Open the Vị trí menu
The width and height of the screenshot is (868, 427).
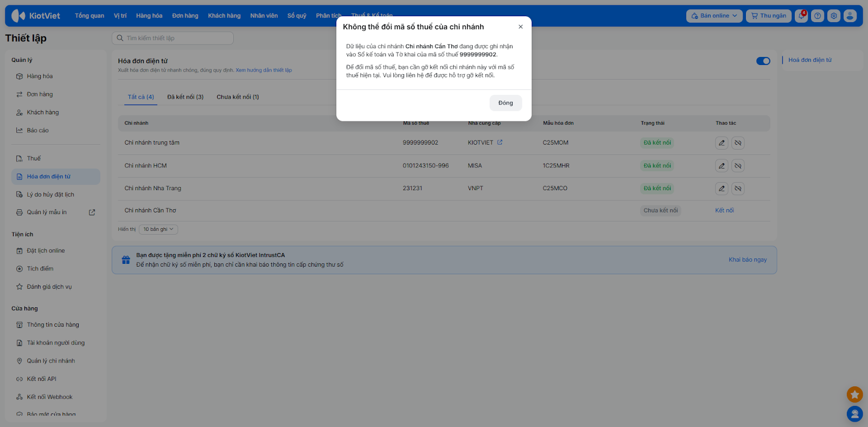(x=120, y=16)
